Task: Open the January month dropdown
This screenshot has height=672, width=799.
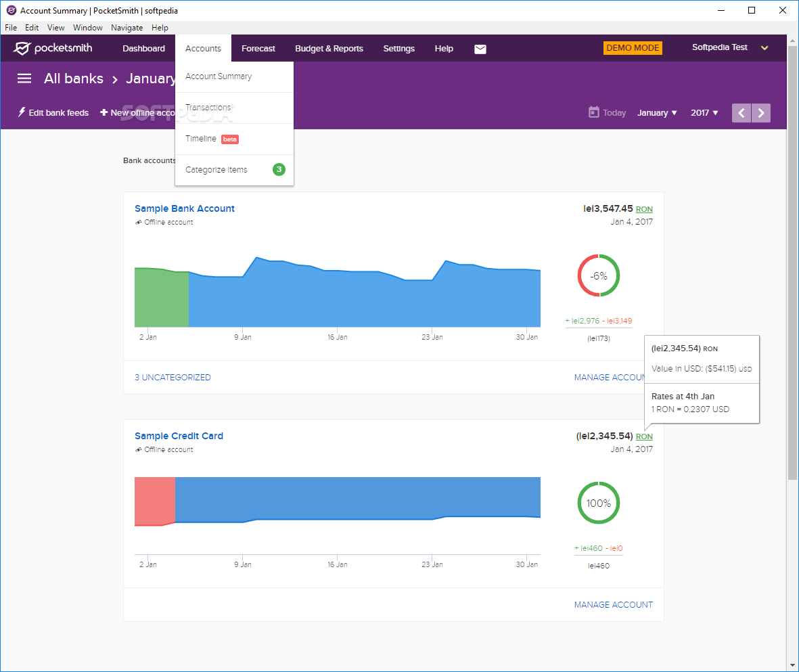Action: (x=657, y=113)
